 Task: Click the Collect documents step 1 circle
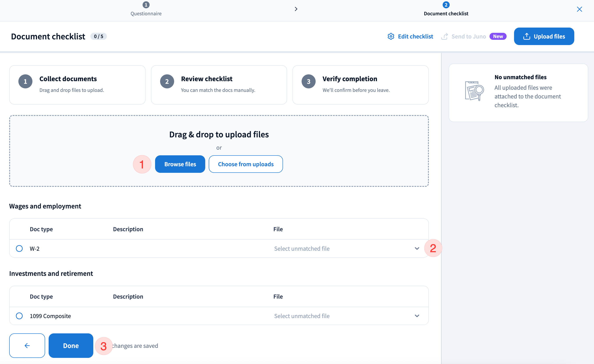25,82
